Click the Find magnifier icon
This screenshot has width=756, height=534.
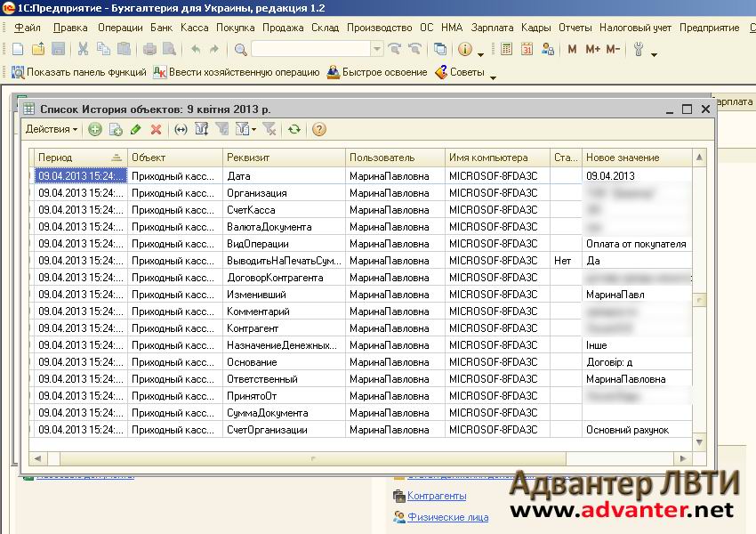[x=240, y=49]
